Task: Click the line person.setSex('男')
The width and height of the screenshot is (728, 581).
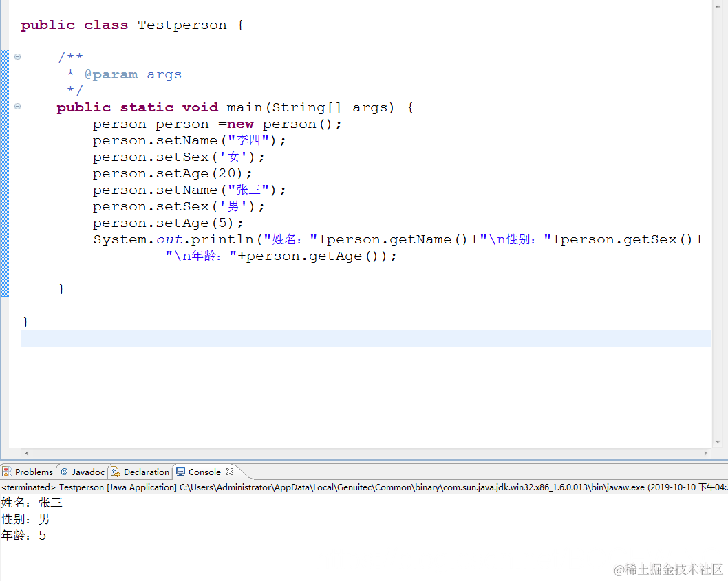Action: (x=178, y=206)
